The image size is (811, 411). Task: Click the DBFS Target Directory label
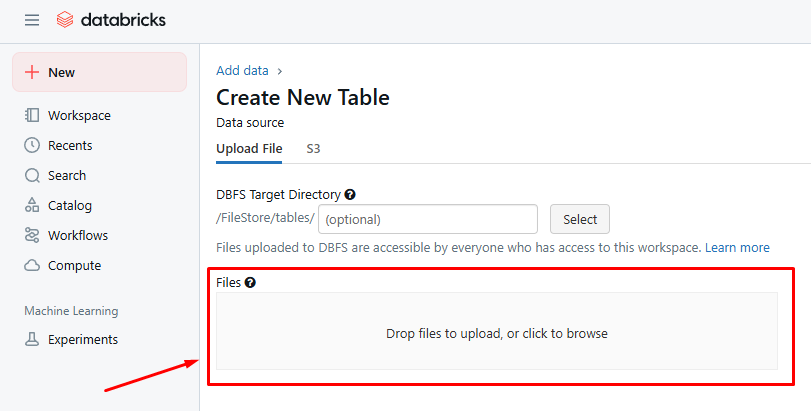[x=278, y=195]
